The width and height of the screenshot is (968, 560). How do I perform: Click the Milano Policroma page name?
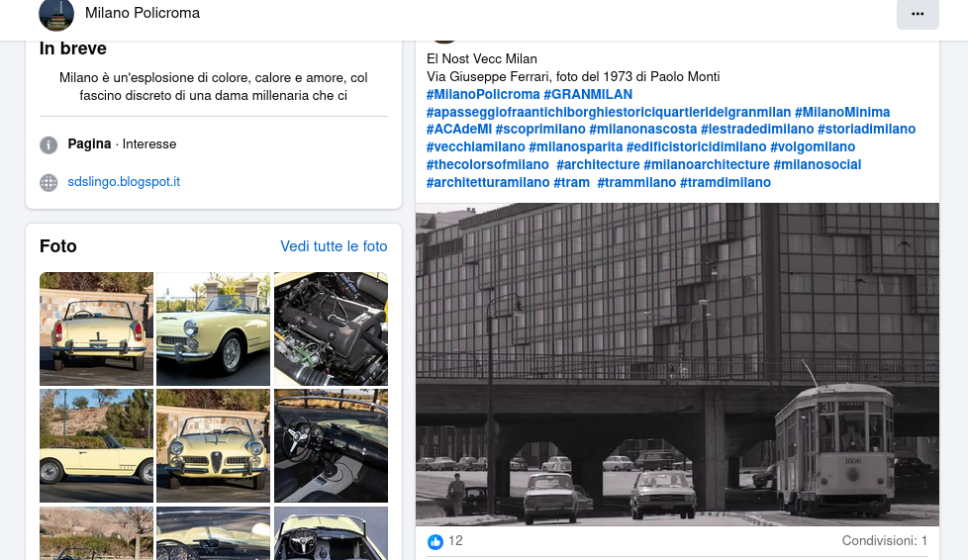tap(143, 13)
